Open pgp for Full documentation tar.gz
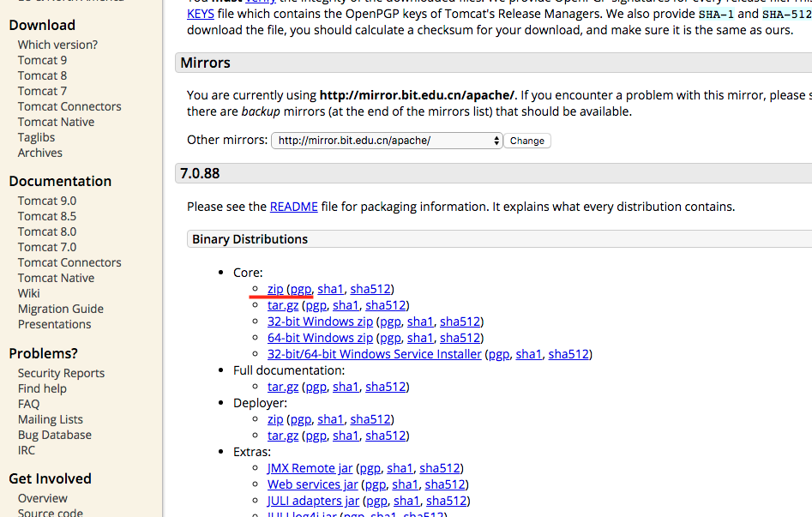Screen dimensions: 812x517 [x=316, y=387]
